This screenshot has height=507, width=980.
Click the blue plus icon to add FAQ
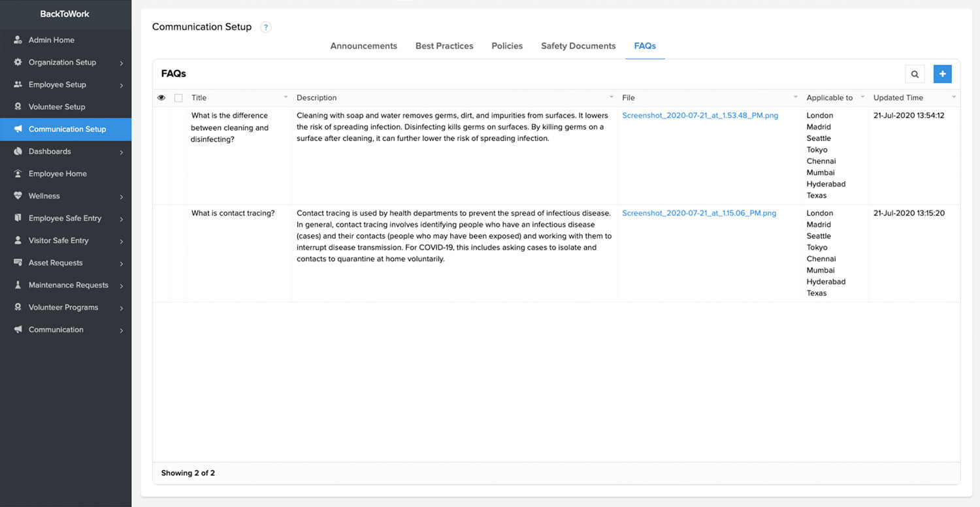click(x=942, y=74)
